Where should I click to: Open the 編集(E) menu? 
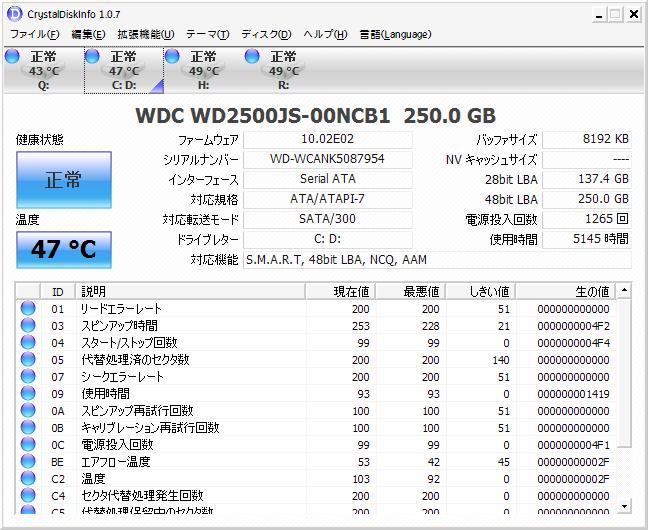coord(88,34)
